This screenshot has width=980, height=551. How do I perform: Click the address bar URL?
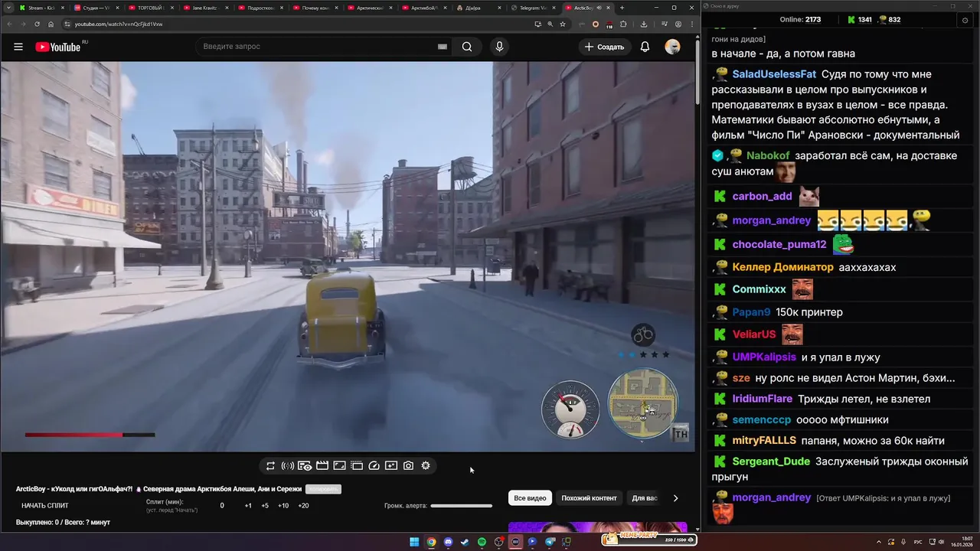click(x=119, y=24)
